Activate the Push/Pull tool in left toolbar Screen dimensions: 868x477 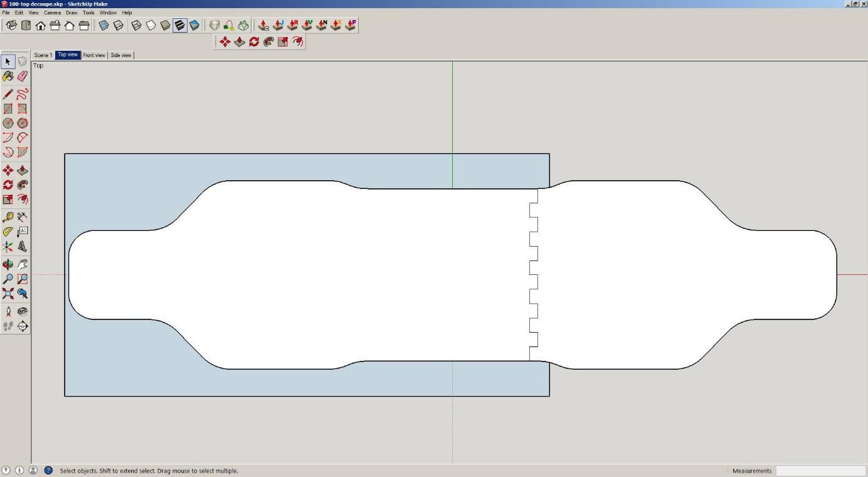click(x=23, y=171)
